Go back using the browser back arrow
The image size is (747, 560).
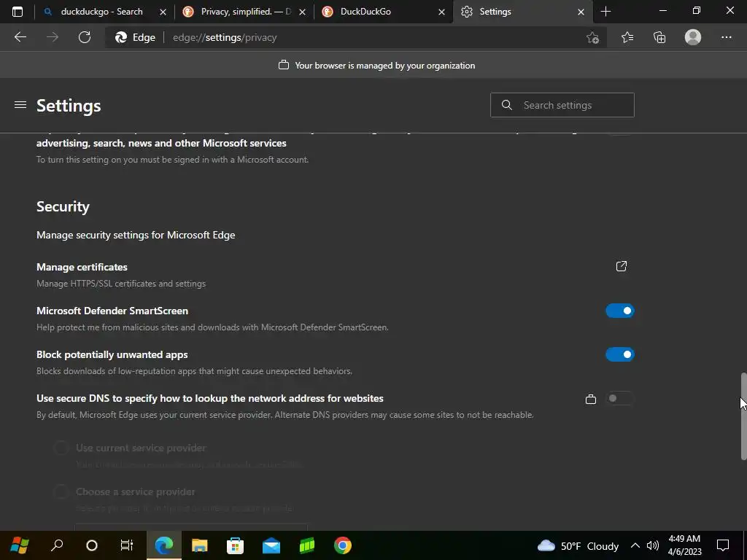pos(20,37)
